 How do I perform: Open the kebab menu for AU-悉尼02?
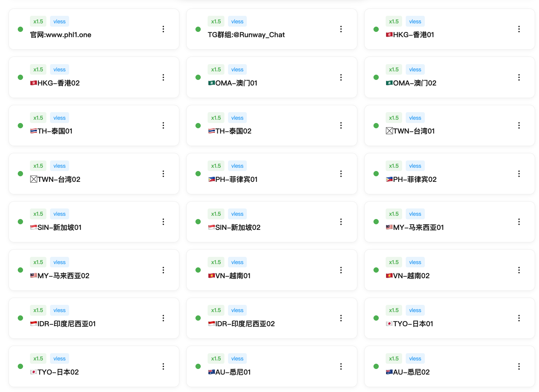(519, 366)
